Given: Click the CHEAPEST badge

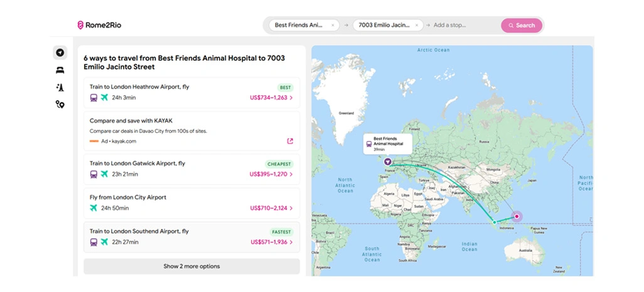Looking at the screenshot, I should coord(280,164).
